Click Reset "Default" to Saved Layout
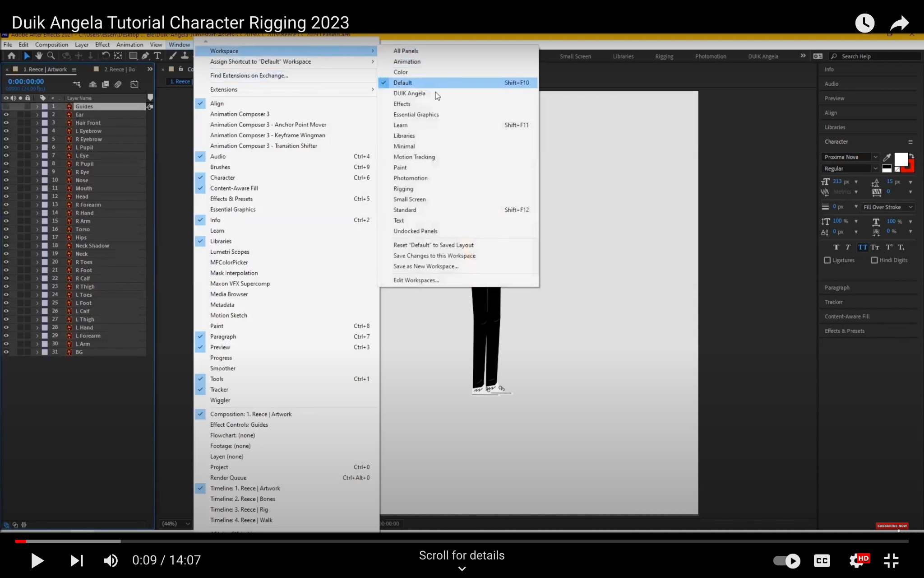The image size is (924, 578). point(433,245)
